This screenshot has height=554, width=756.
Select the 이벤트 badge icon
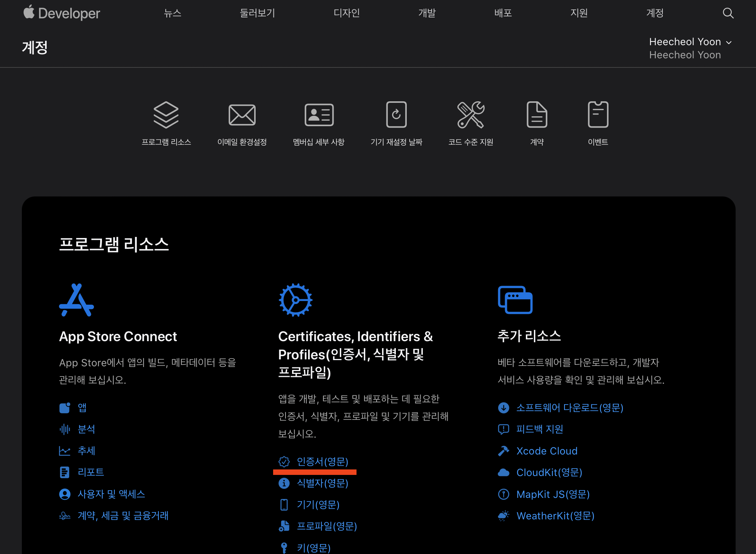(x=598, y=115)
